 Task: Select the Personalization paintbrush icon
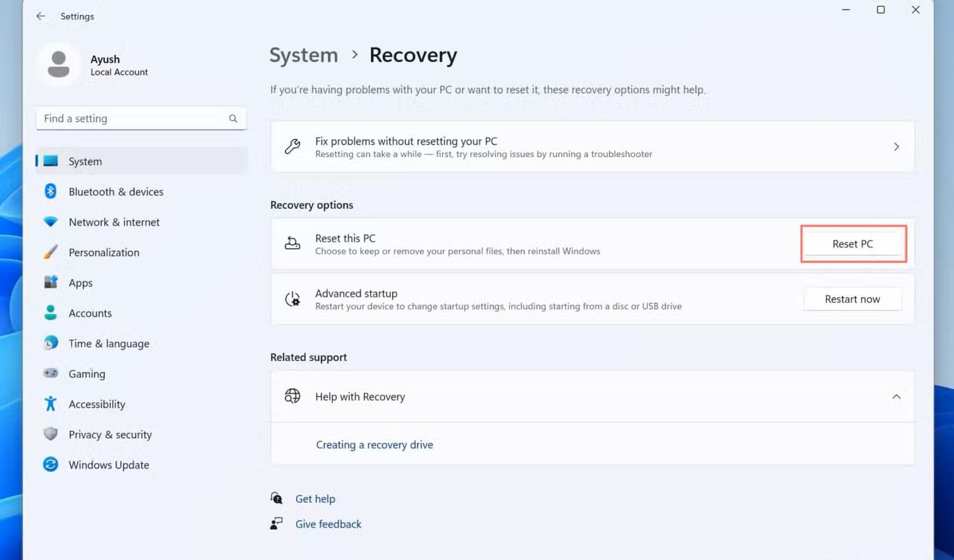coord(50,252)
